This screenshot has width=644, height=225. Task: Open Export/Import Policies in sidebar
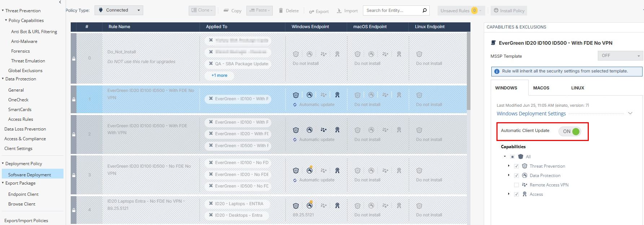26,221
